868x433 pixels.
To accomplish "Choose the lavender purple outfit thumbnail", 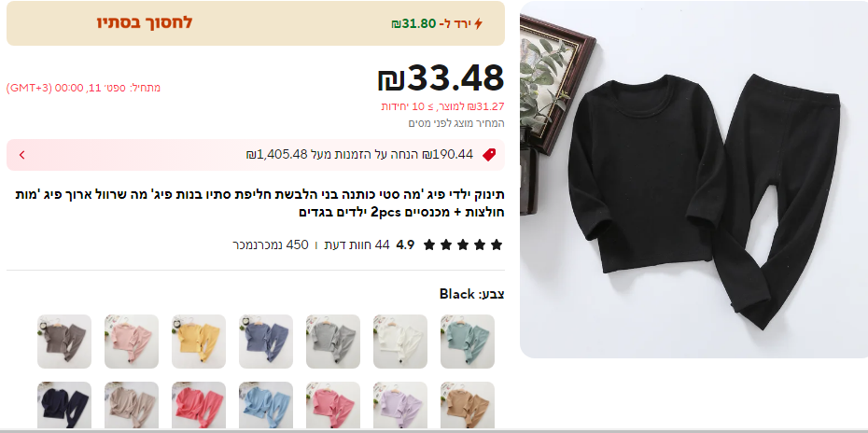I will pyautogui.click(x=400, y=405).
